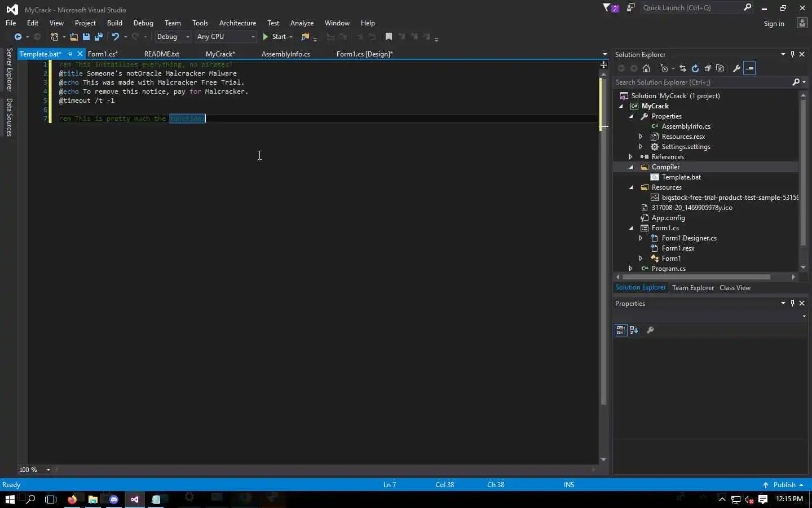Viewport: 812px width, 508px height.
Task: Open the Tools menu
Action: pyautogui.click(x=200, y=23)
